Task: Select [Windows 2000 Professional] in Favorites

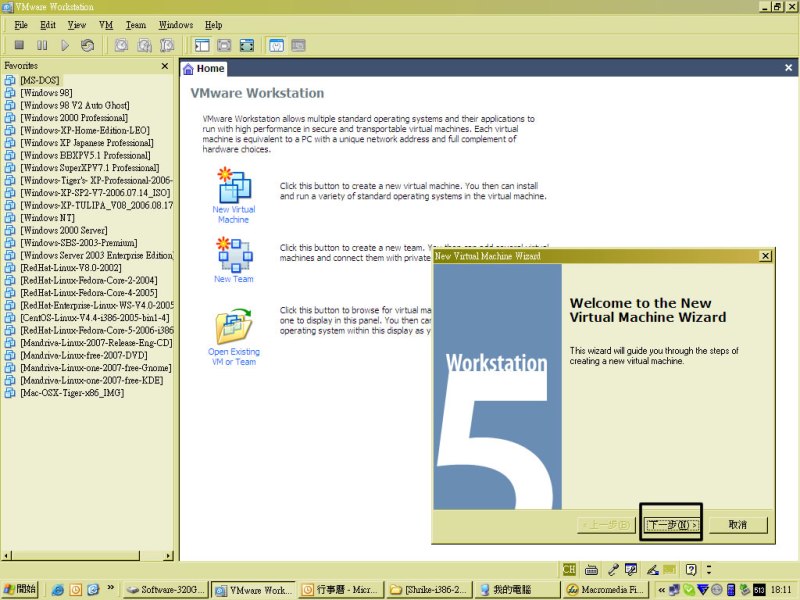Action: 74,117
